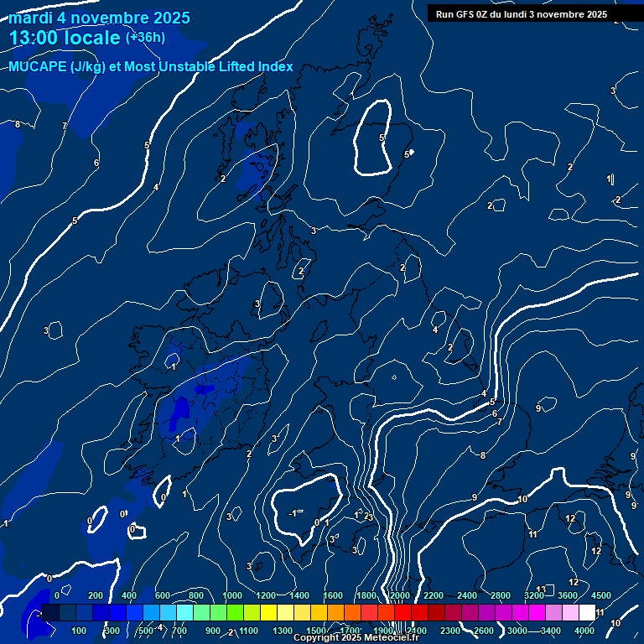Select the cyan legend swatch near 700

click(184, 613)
